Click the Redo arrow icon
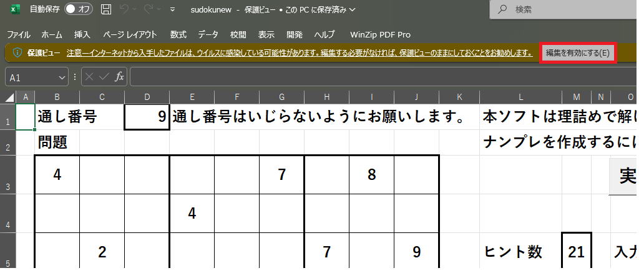 pyautogui.click(x=148, y=9)
